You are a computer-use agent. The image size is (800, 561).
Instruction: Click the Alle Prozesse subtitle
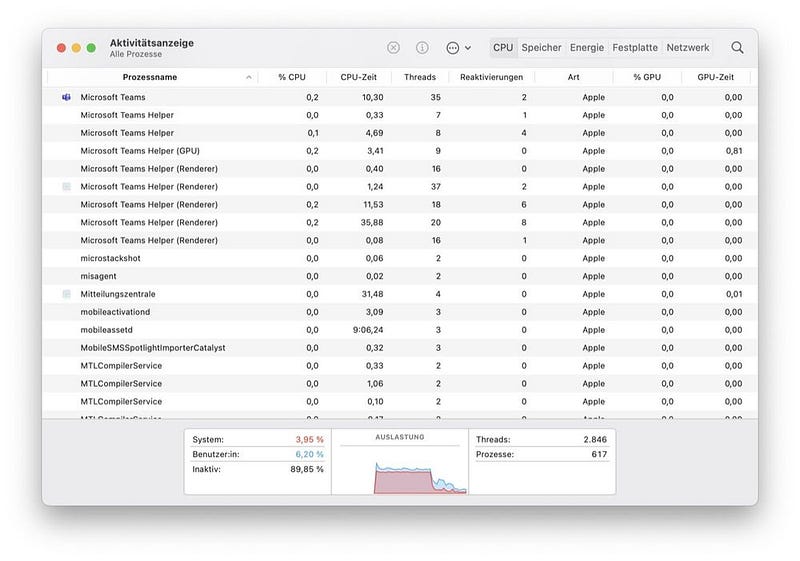[136, 54]
